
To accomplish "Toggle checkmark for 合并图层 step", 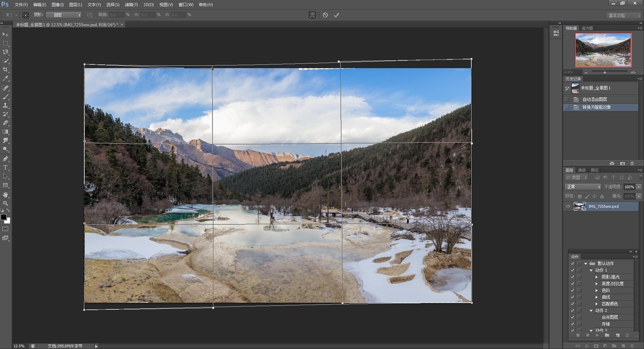I will [572, 317].
